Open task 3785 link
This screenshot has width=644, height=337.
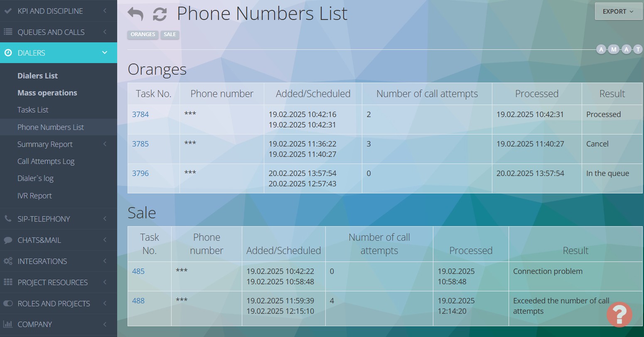tap(140, 144)
